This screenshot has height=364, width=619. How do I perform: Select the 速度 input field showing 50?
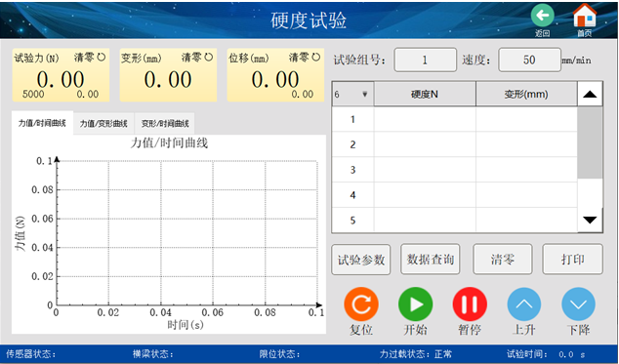click(x=529, y=60)
